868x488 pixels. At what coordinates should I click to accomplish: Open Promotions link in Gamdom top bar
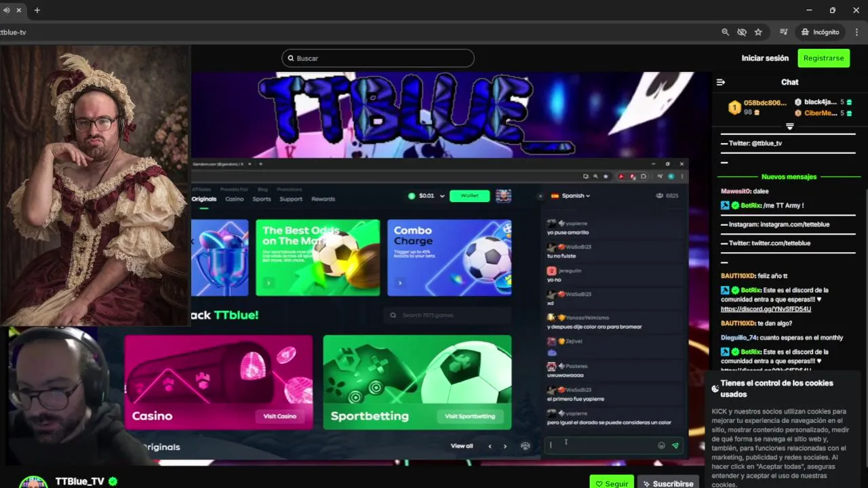(x=290, y=189)
